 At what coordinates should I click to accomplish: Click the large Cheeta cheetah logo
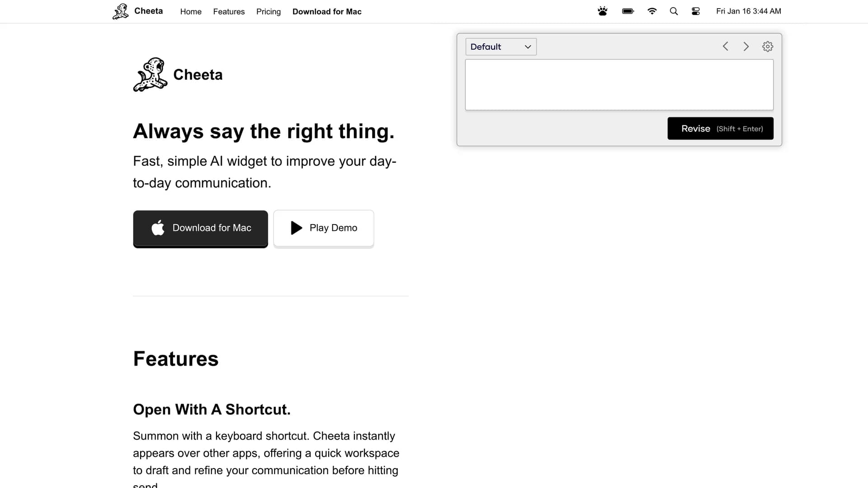[x=150, y=75]
